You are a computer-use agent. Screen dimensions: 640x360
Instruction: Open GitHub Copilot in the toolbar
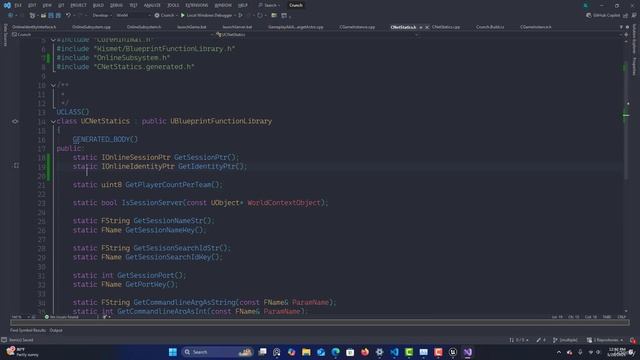603,16
